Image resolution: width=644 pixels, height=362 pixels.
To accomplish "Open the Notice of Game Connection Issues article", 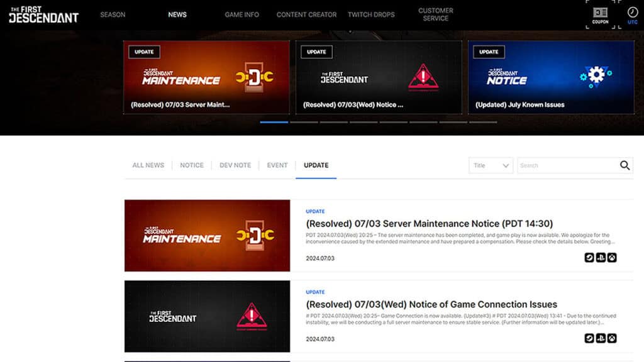I will tap(431, 304).
